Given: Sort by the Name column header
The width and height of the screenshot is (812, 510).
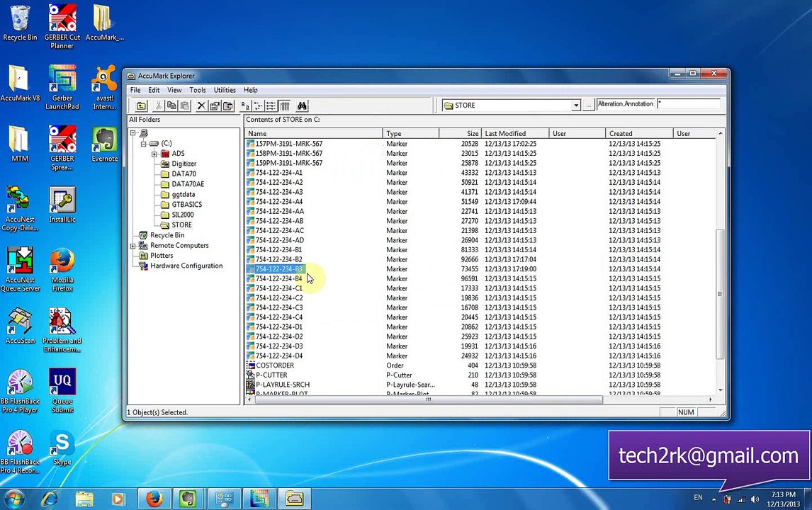Looking at the screenshot, I should (x=313, y=134).
